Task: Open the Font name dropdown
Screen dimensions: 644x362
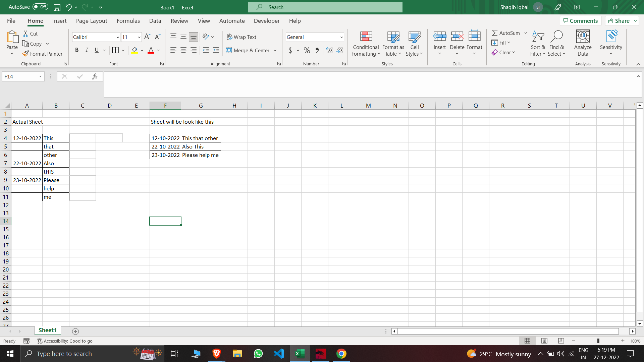Action: [117, 37]
